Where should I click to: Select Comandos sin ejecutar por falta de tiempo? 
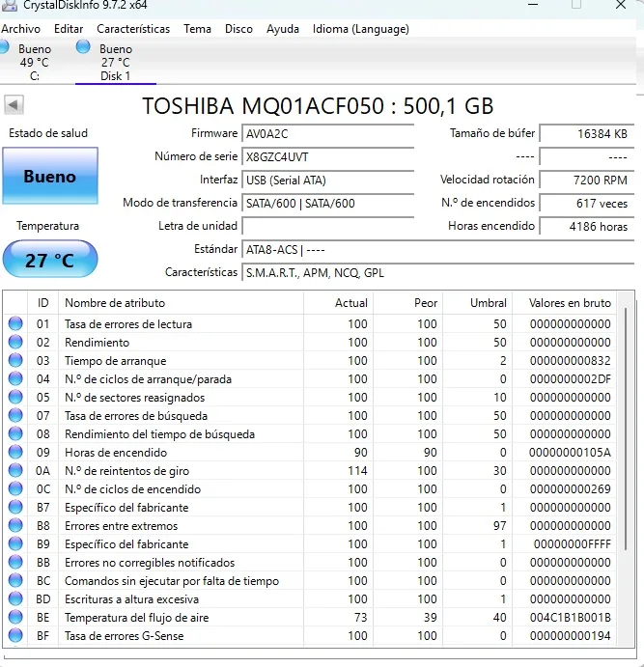click(x=172, y=581)
